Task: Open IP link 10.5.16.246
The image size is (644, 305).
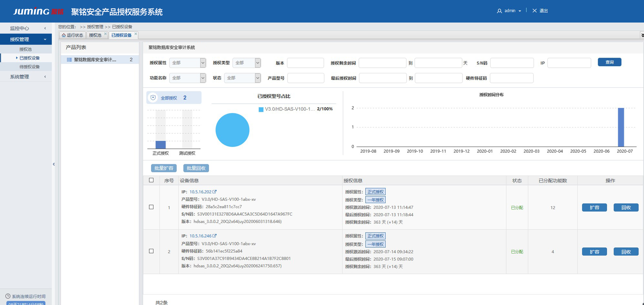Action: click(200, 236)
